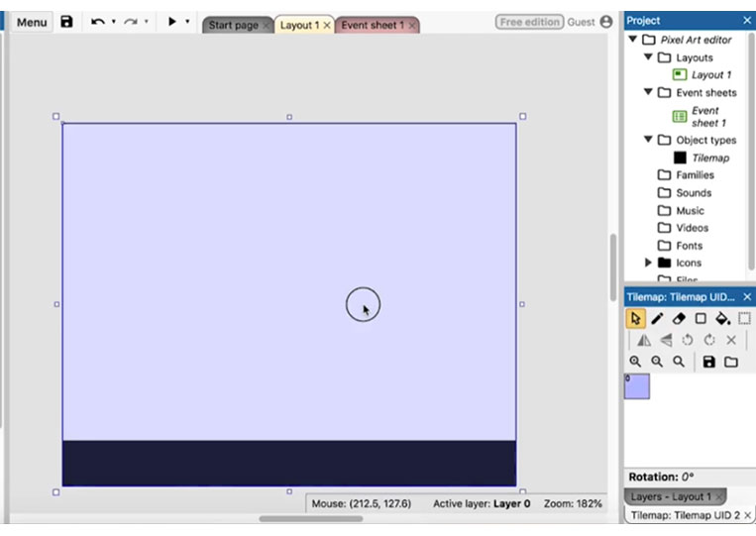Collapse the Pixel Art editor project root
This screenshot has height=536, width=756.
click(x=633, y=39)
